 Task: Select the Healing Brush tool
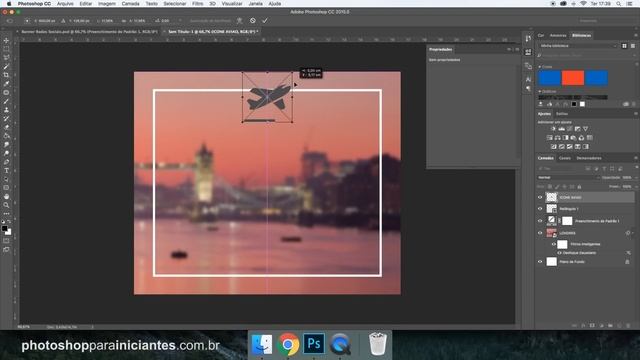[x=6, y=93]
